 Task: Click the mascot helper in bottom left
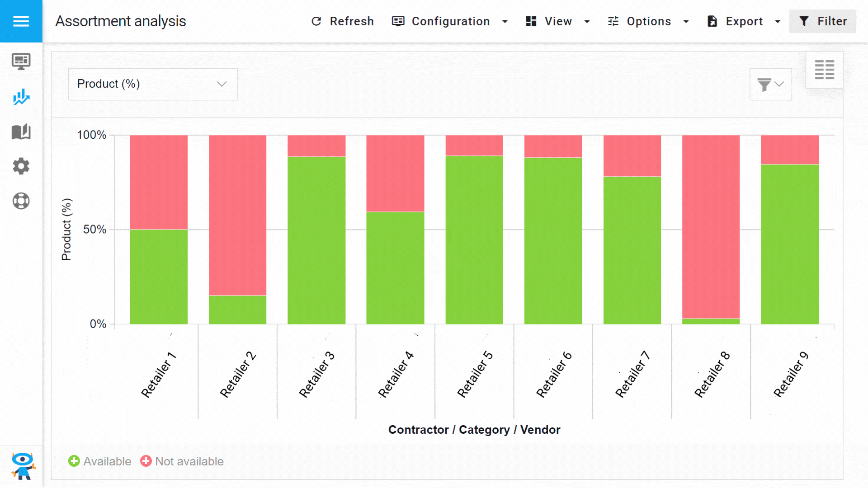pyautogui.click(x=23, y=465)
